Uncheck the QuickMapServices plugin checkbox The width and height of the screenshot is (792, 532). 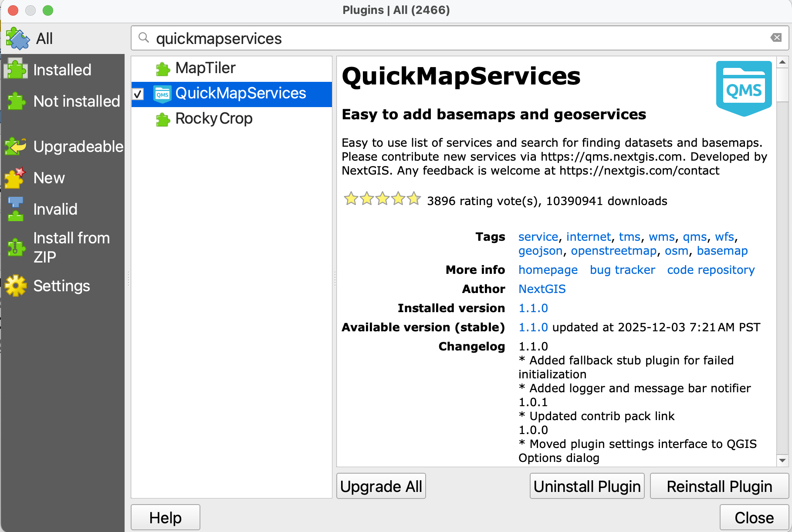click(139, 94)
